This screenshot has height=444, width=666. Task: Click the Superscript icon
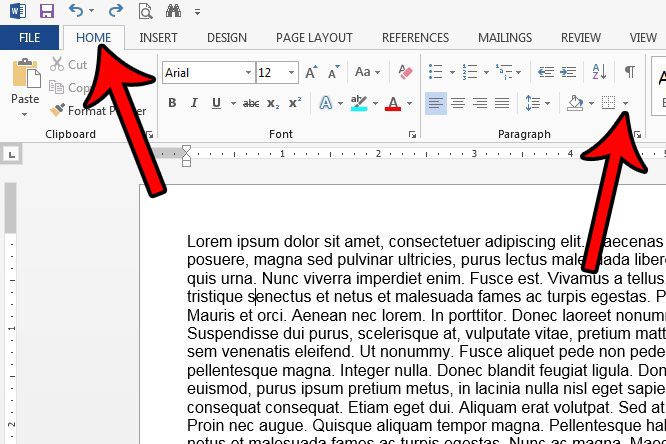294,103
